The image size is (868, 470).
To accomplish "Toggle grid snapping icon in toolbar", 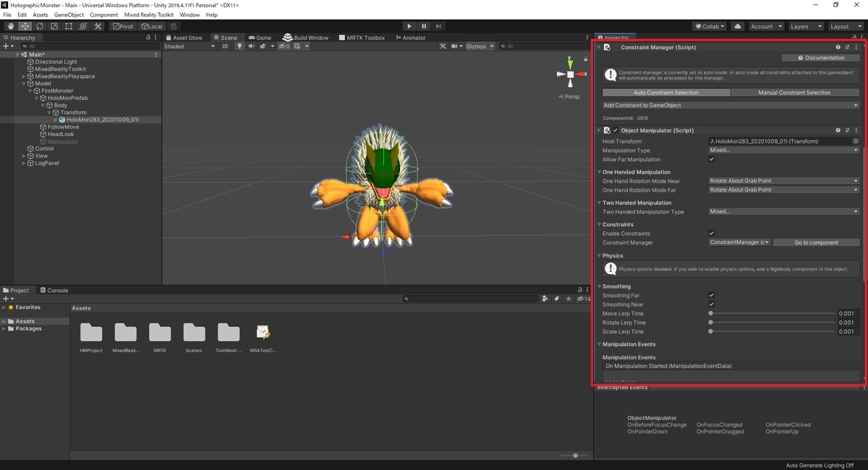I will pyautogui.click(x=175, y=26).
